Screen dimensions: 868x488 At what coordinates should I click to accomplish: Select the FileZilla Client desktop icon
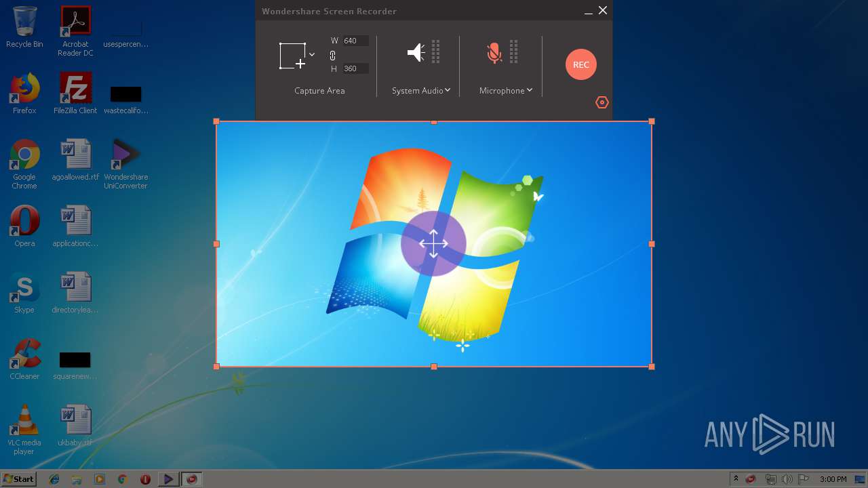75,94
